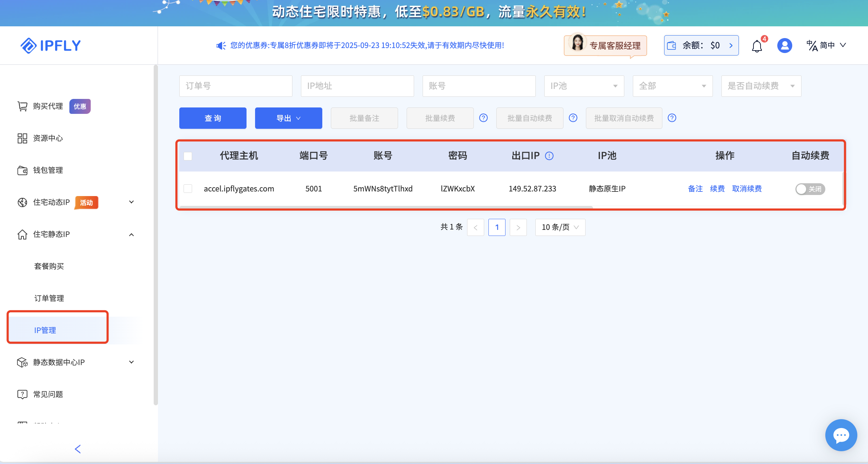The width and height of the screenshot is (868, 464).
Task: Click the 查询 button
Action: (x=213, y=118)
